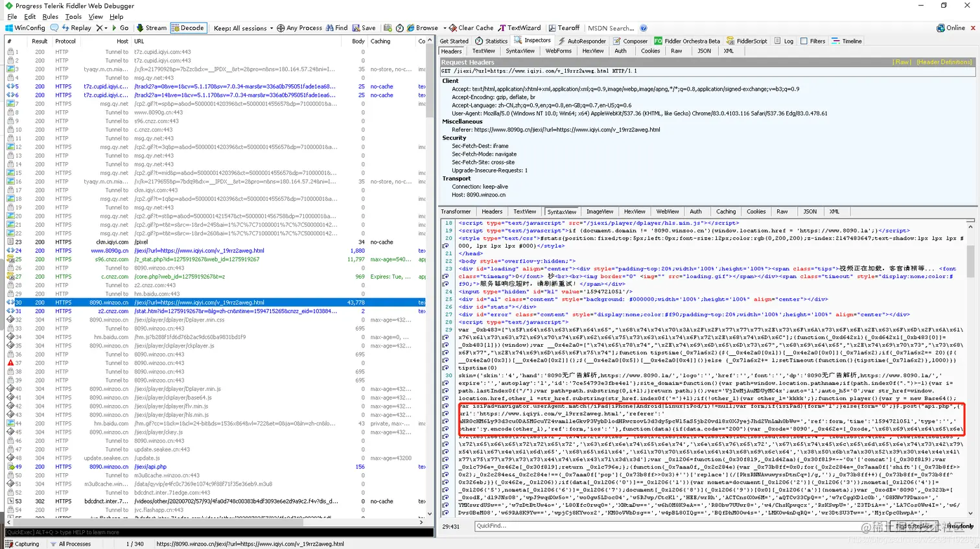This screenshot has width=980, height=549.
Task: Open the blue help question icon
Action: coord(644,28)
